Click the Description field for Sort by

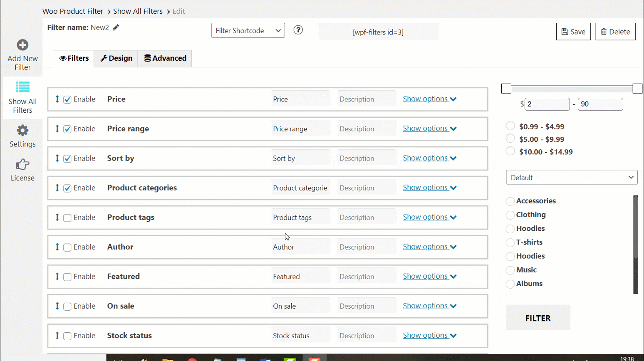367,158
